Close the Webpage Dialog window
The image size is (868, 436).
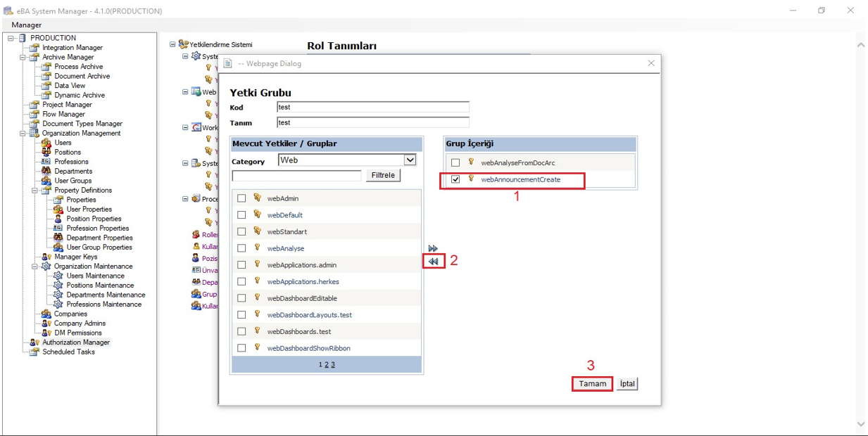[650, 63]
